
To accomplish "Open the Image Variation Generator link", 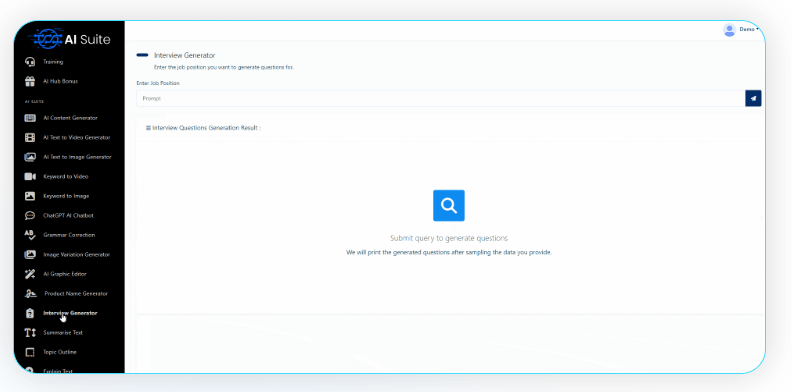I will 77,255.
